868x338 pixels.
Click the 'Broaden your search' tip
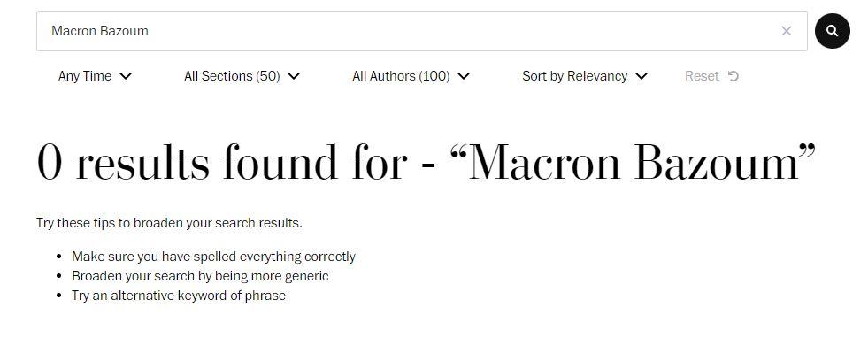[x=200, y=276]
